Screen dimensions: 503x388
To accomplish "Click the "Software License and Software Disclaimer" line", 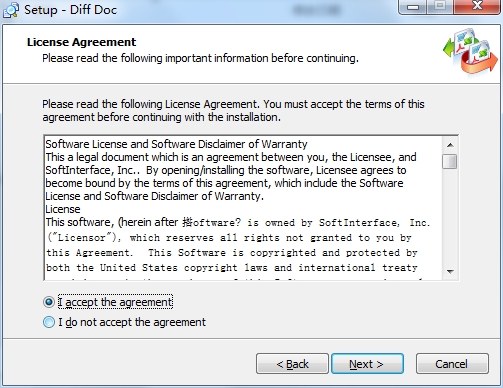I will coord(176,144).
